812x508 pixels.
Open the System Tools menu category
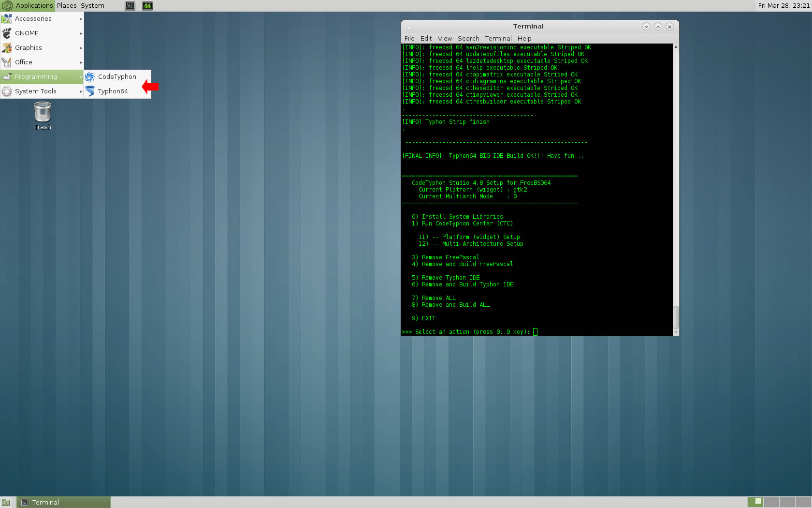(42, 91)
